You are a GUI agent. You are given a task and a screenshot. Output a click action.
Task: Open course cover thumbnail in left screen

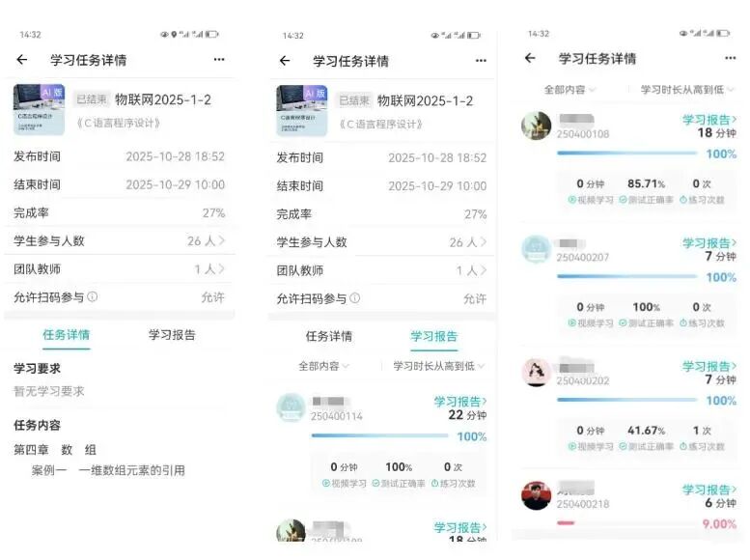coord(39,110)
